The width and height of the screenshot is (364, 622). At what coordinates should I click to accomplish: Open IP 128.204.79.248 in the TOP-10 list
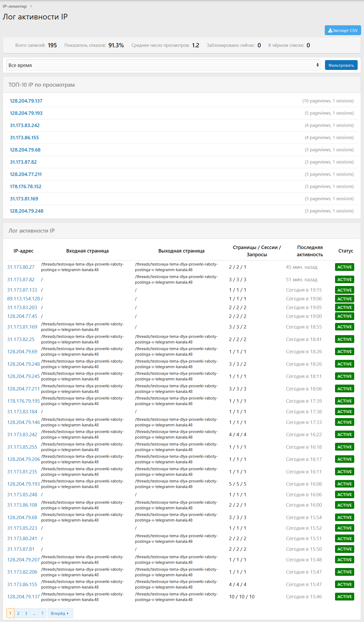(27, 211)
